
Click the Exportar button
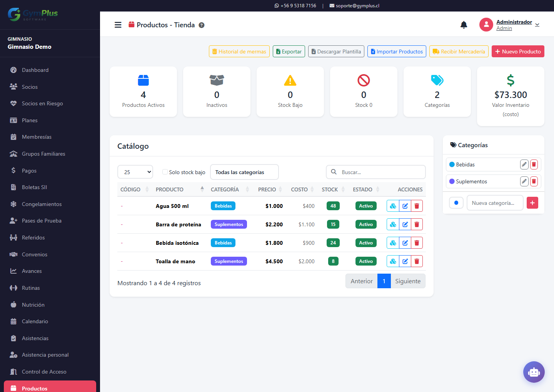[x=289, y=51]
